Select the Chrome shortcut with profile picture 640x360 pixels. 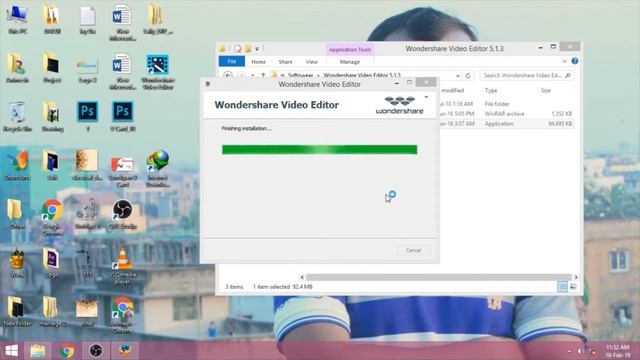pyautogui.click(x=122, y=315)
